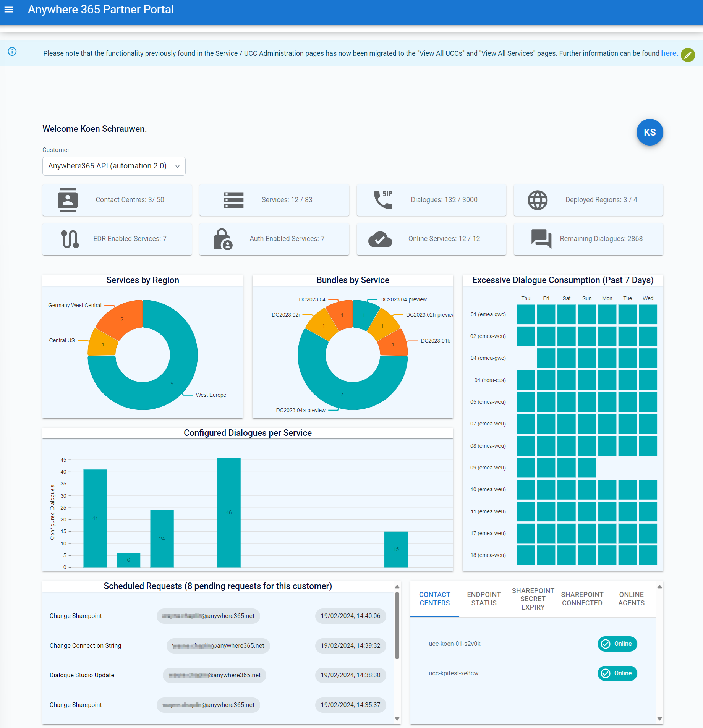Image resolution: width=703 pixels, height=728 pixels.
Task: Click Contact Centers panel scroll down arrow
Action: click(659, 719)
